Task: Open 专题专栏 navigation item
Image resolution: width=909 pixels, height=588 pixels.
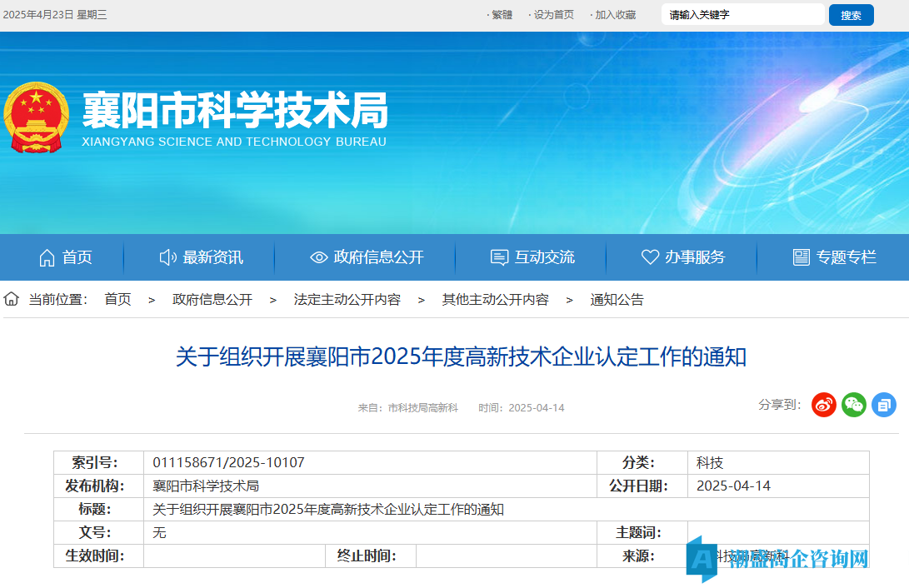Action: [x=835, y=257]
